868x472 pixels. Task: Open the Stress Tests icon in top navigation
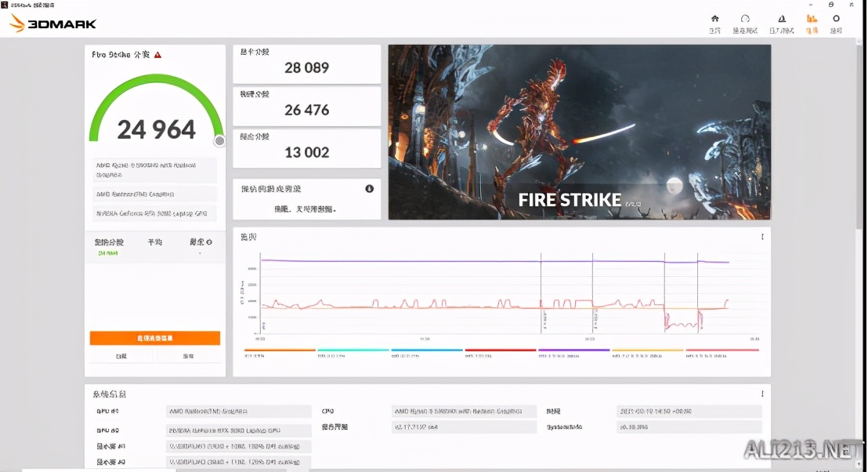pyautogui.click(x=782, y=19)
